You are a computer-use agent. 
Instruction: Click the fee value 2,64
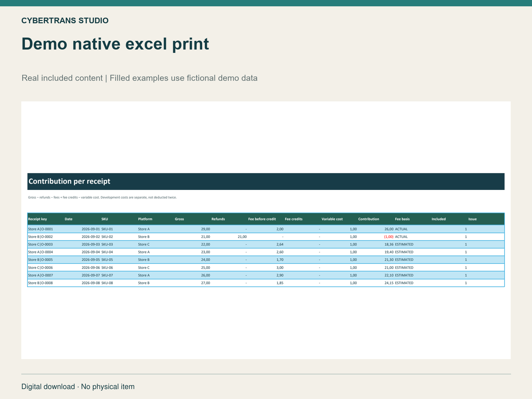(280, 244)
